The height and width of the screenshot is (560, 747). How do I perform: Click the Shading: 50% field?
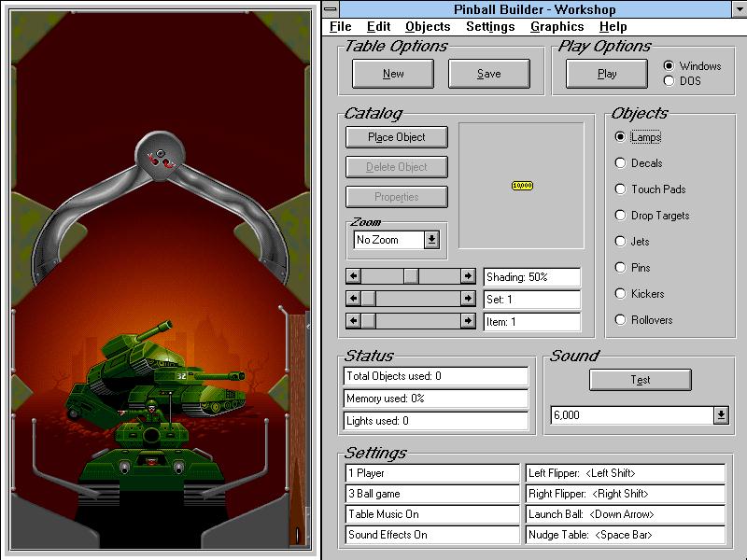coord(532,277)
